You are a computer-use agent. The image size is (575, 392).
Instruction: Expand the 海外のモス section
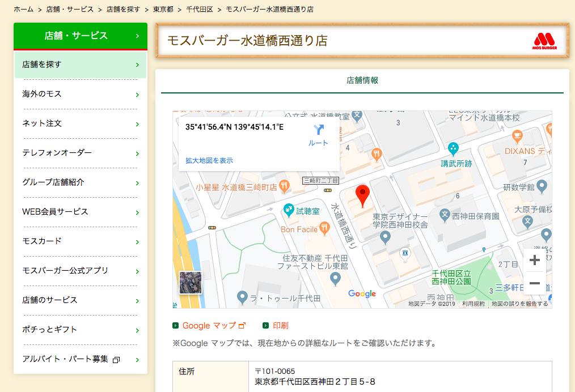80,94
